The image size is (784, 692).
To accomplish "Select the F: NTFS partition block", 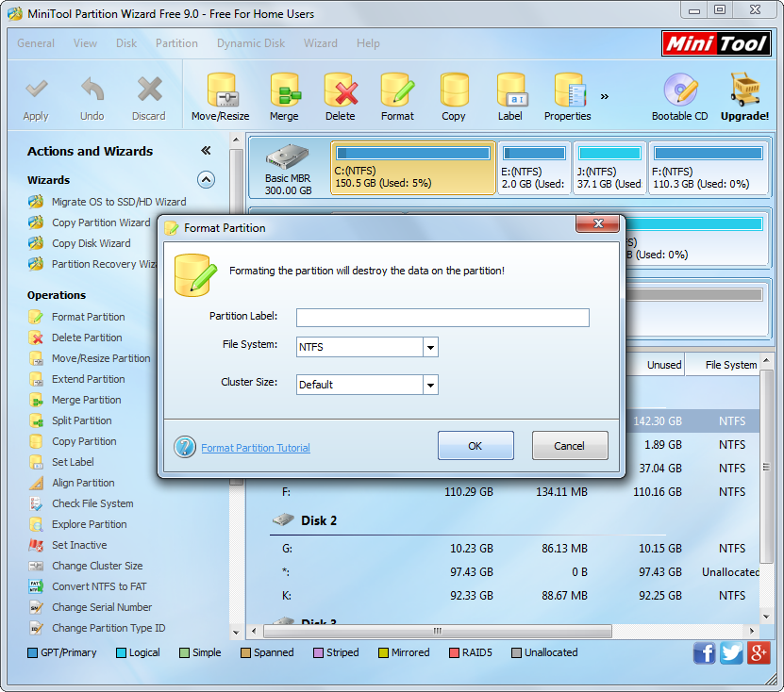I will pyautogui.click(x=708, y=168).
